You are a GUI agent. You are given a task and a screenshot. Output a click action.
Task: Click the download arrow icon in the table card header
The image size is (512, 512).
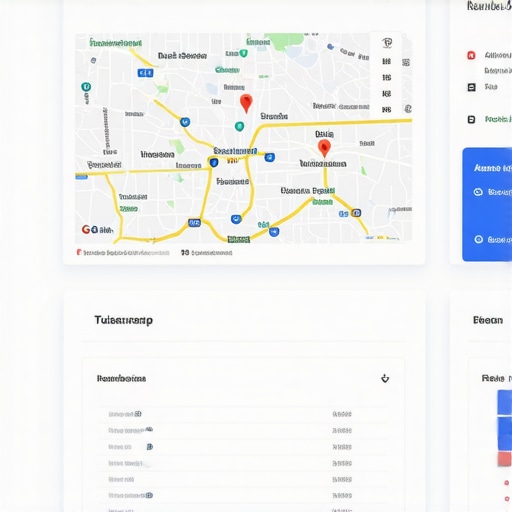point(385,378)
